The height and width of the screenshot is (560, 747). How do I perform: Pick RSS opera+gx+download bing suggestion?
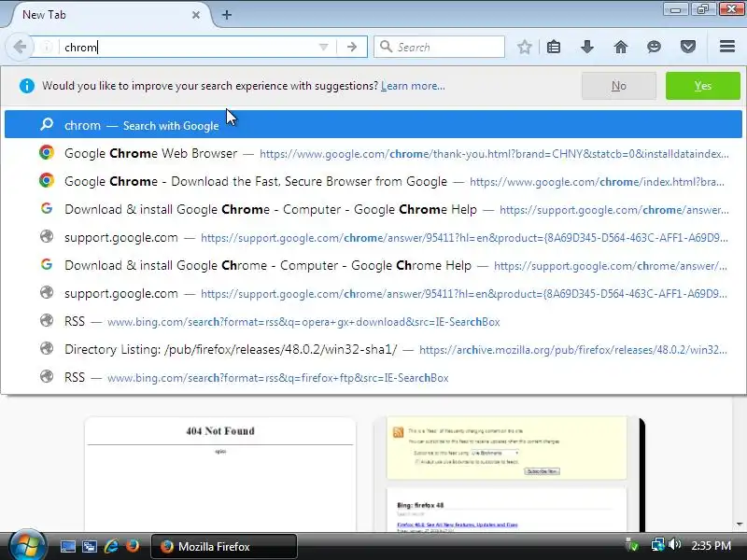click(373, 321)
